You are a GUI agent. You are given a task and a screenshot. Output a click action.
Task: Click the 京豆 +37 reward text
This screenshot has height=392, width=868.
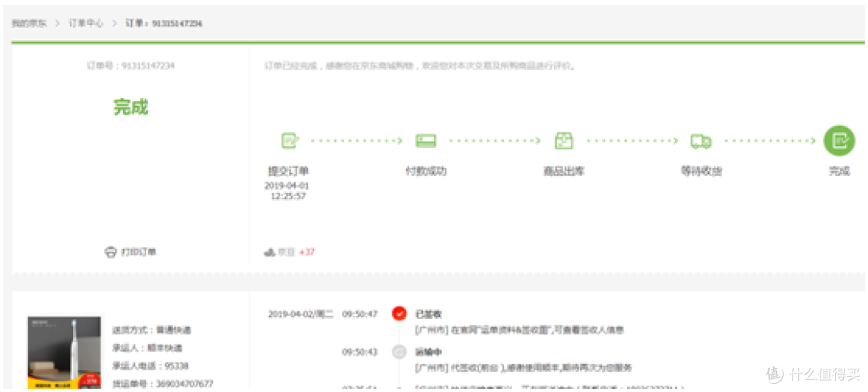pos(296,252)
